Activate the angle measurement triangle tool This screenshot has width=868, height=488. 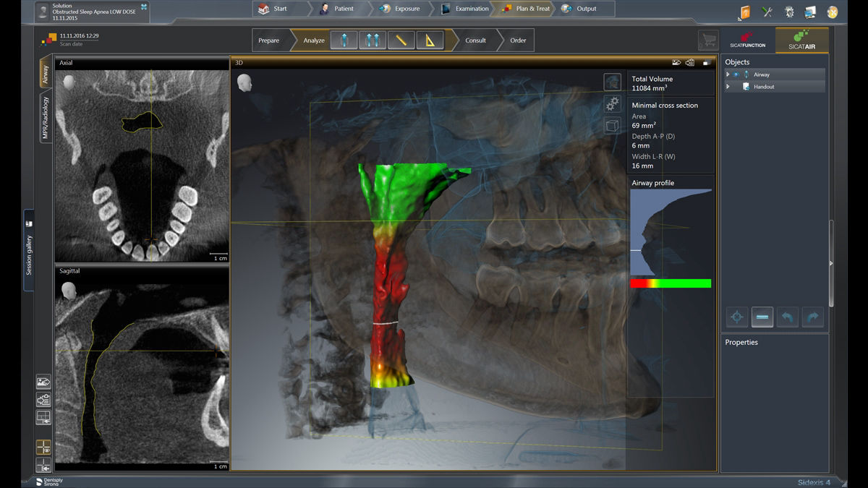pos(430,40)
